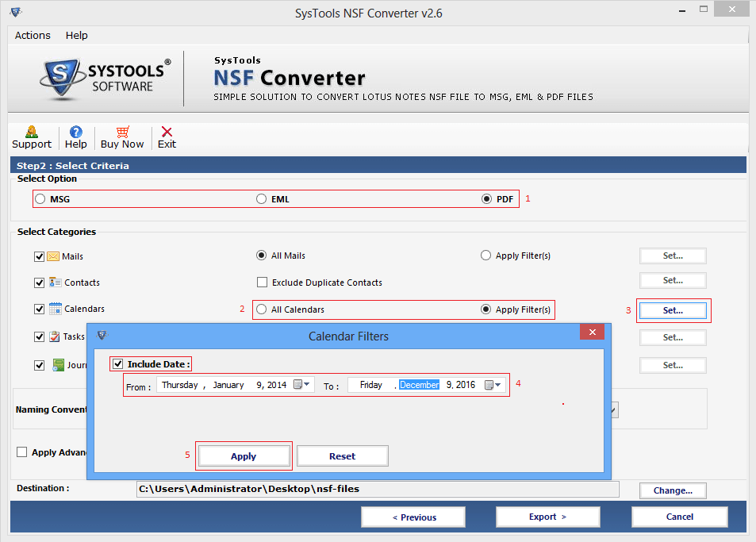Select Apply Filter(s) for Mails
The image size is (756, 542).
tap(486, 255)
